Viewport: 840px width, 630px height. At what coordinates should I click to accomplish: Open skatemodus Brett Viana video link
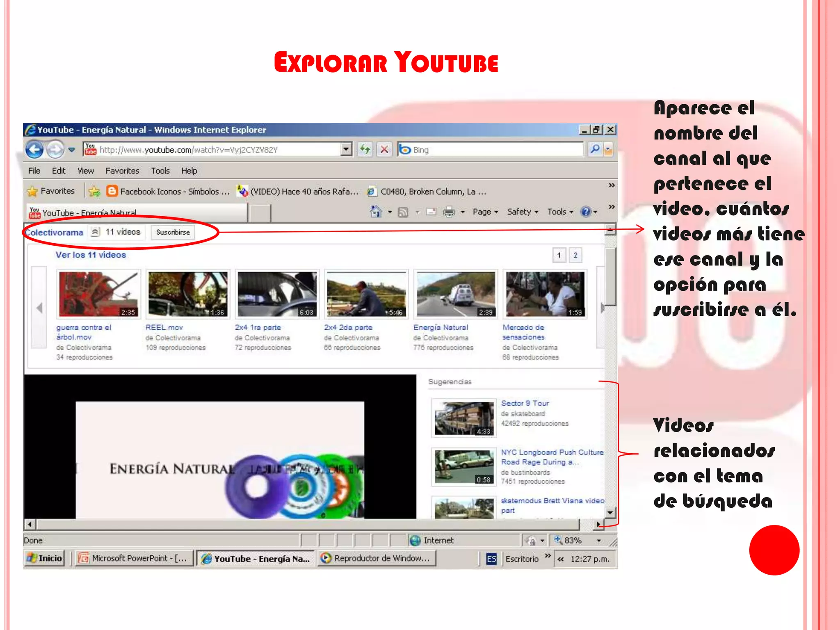pyautogui.click(x=552, y=505)
